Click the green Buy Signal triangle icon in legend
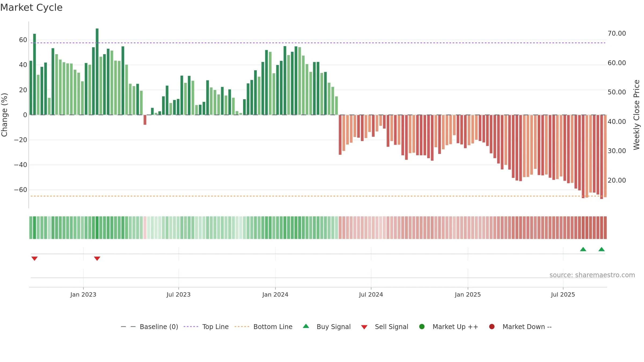 [306, 326]
